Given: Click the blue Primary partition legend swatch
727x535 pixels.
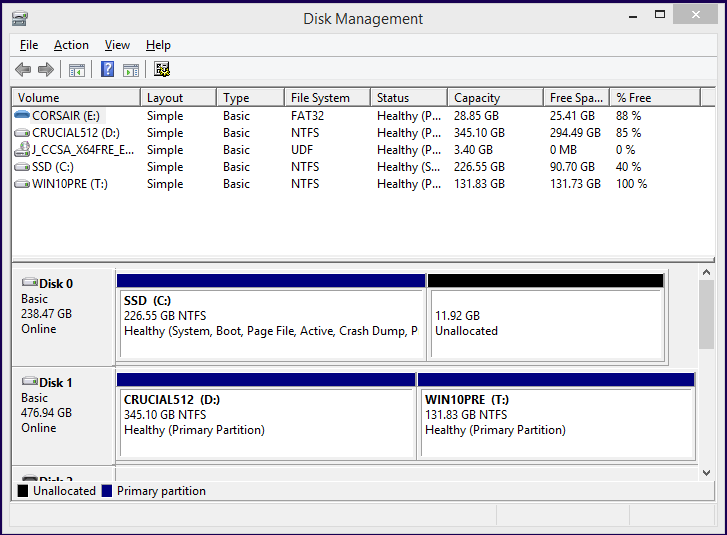Looking at the screenshot, I should coord(107,491).
